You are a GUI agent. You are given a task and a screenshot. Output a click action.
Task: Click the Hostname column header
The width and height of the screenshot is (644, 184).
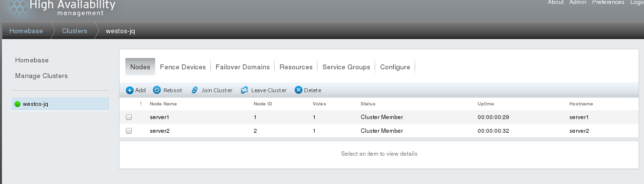581,104
